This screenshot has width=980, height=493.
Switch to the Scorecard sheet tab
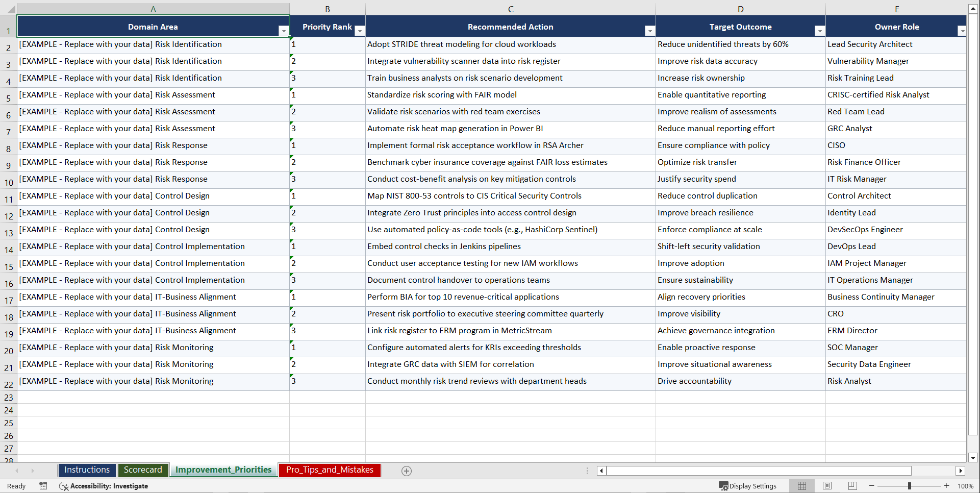[143, 470]
